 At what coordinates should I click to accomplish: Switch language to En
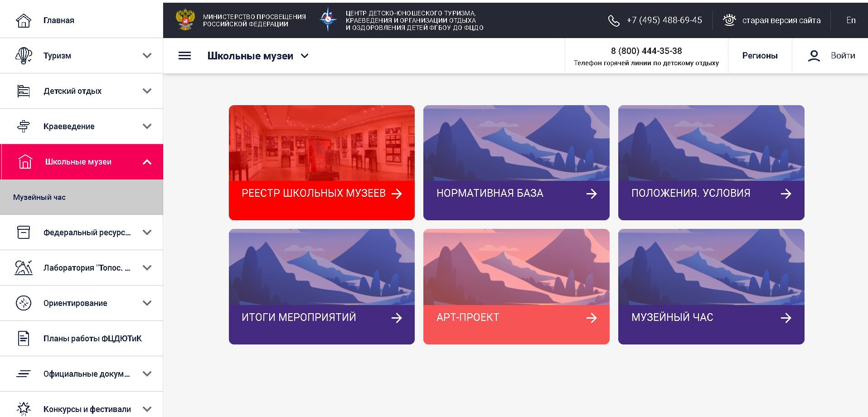[x=851, y=20]
